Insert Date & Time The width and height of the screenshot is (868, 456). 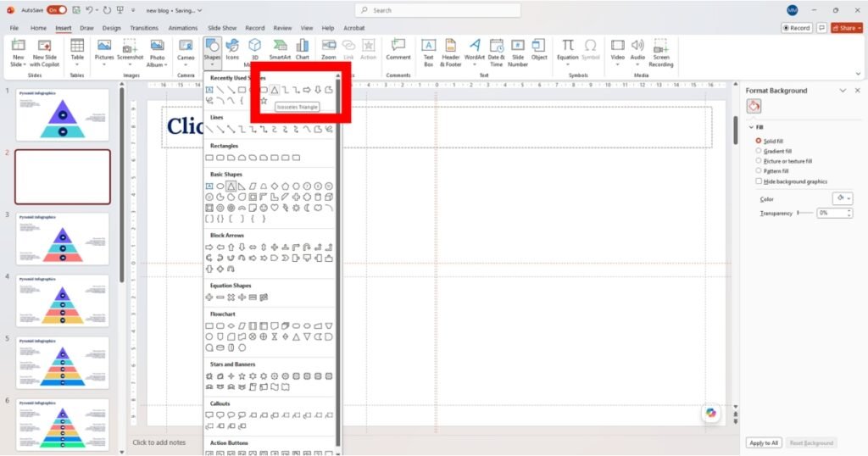pyautogui.click(x=496, y=53)
